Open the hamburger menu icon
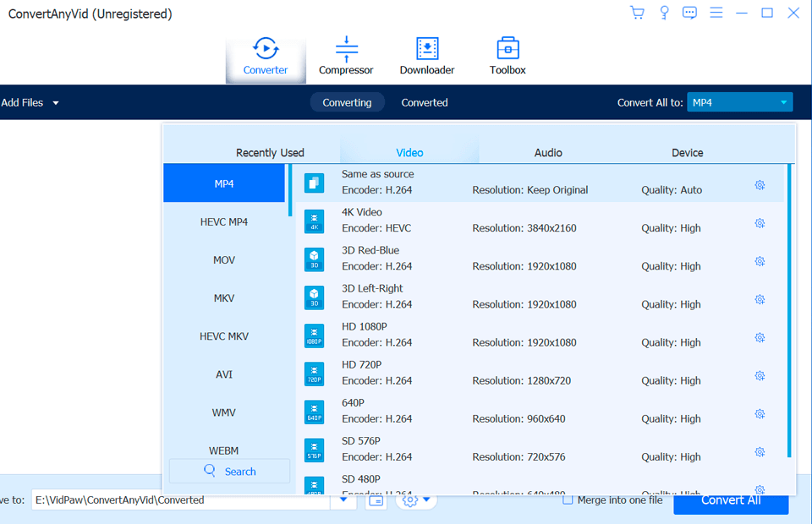The image size is (812, 524). 716,12
